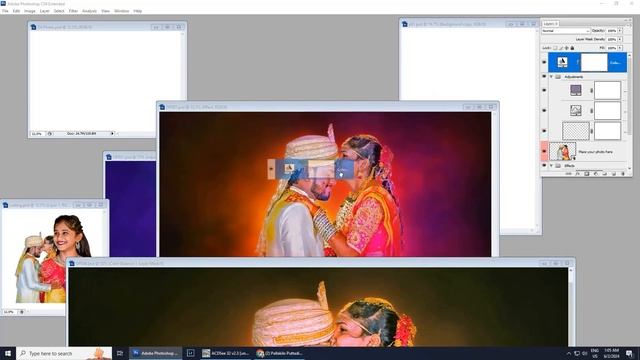
Task: Switch to Chrome taskbar button
Action: 280,353
